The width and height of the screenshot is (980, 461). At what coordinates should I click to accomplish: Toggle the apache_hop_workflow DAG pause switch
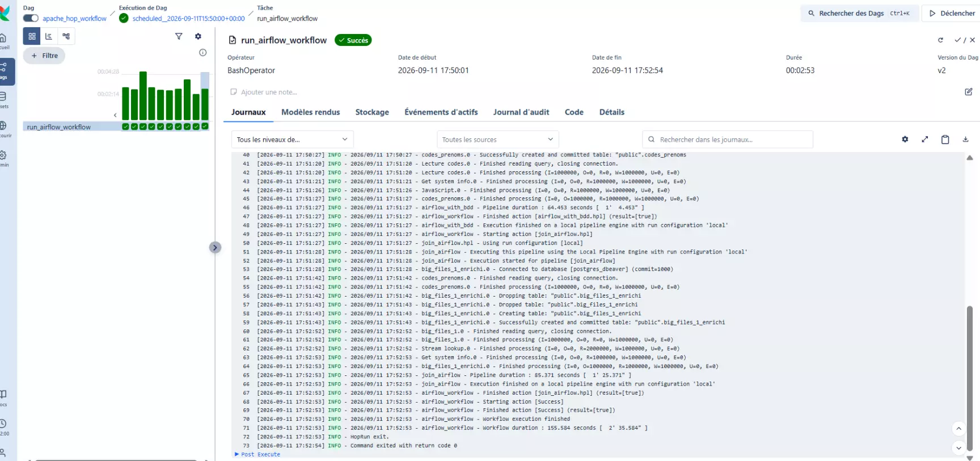[31, 18]
